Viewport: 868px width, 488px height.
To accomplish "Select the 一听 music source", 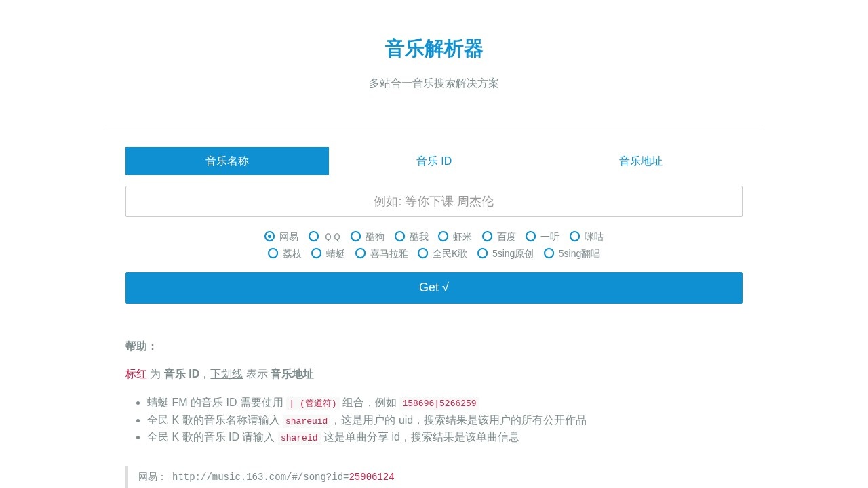I will click(530, 237).
